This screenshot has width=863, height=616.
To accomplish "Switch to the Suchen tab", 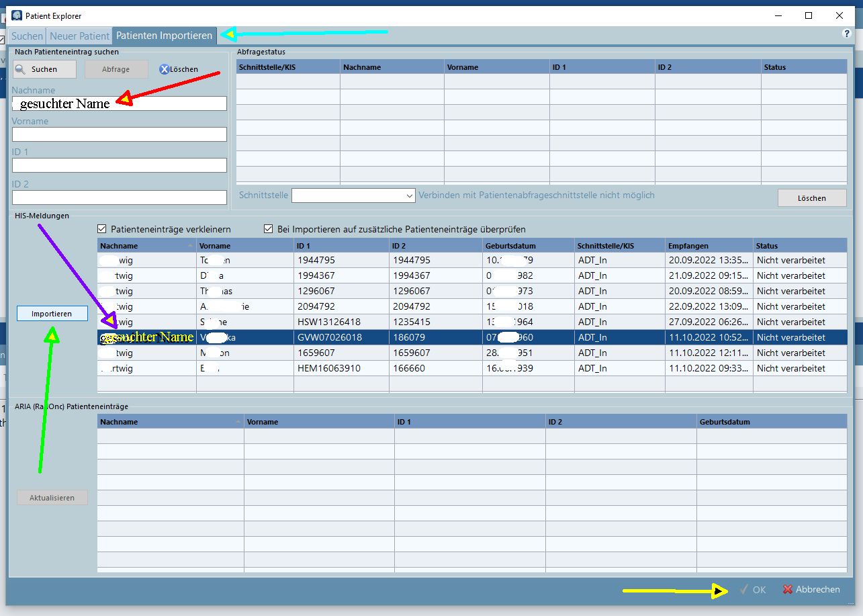I will 28,36.
